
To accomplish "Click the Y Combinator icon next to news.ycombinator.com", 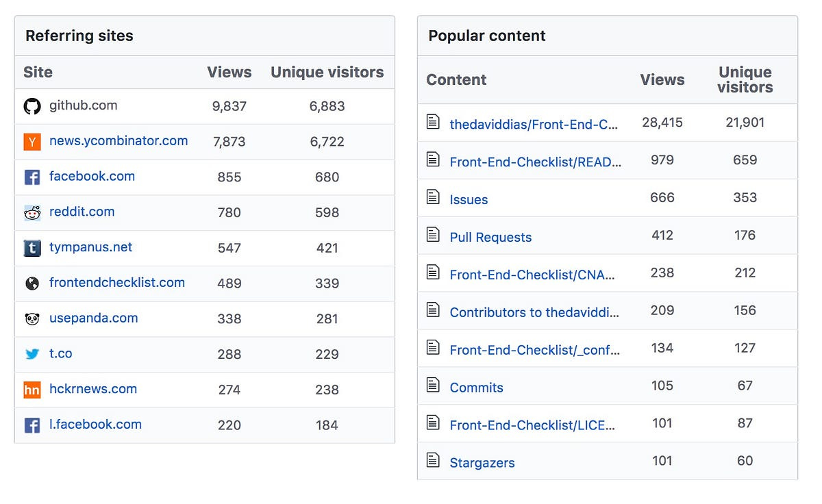I will [32, 142].
